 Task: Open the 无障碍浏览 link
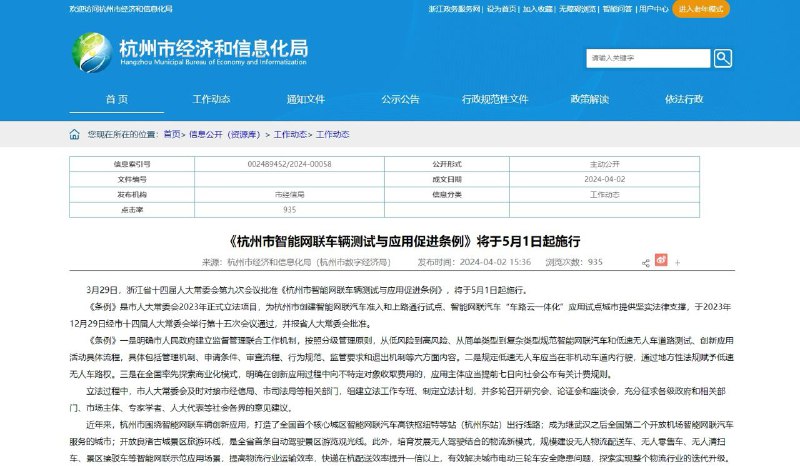(577, 9)
